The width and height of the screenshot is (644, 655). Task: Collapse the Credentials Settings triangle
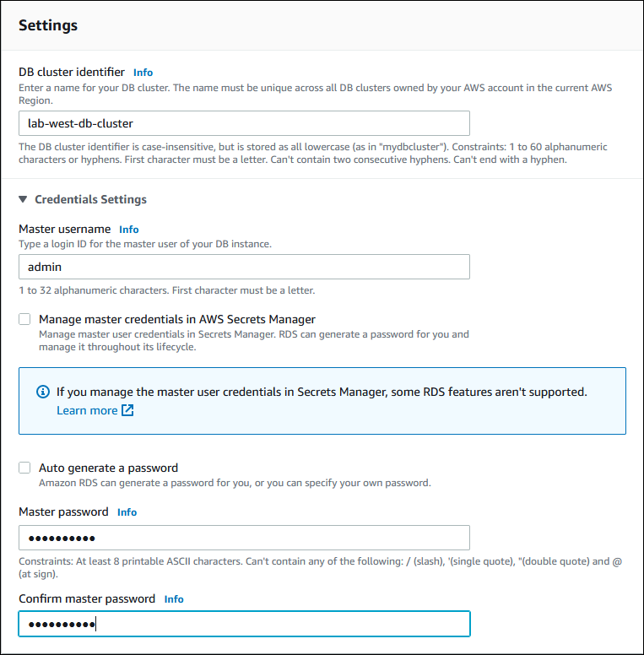pyautogui.click(x=23, y=200)
